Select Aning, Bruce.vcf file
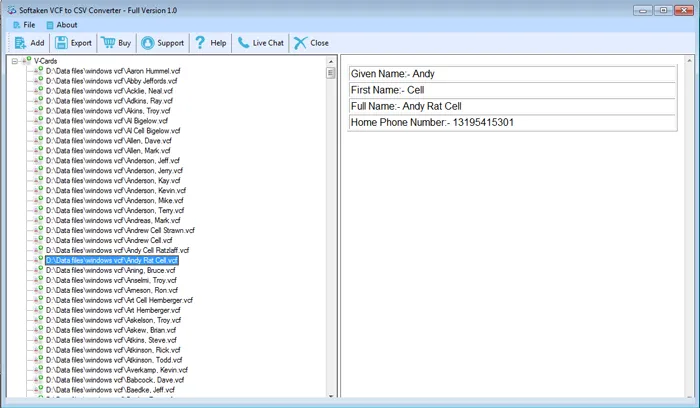 (111, 270)
